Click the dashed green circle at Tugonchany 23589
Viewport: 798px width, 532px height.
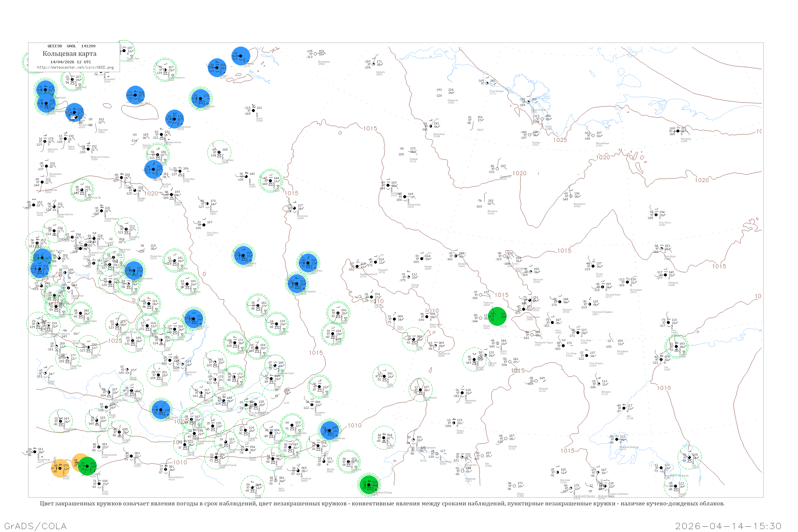click(x=219, y=152)
